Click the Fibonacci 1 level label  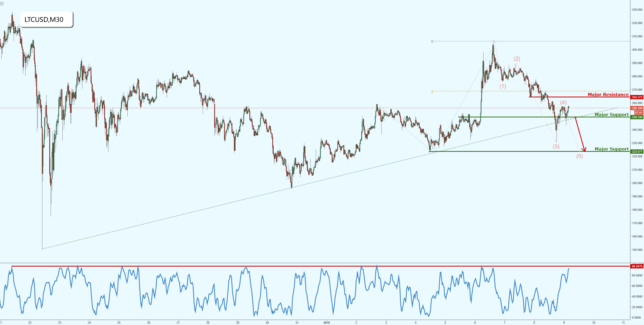point(432,92)
